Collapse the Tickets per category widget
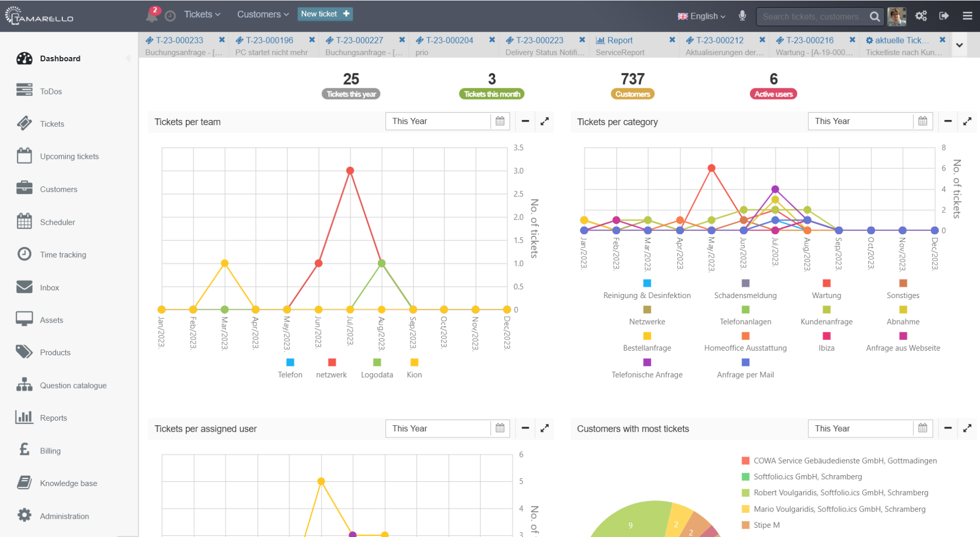Screen dimensions: 980x537 [948, 121]
